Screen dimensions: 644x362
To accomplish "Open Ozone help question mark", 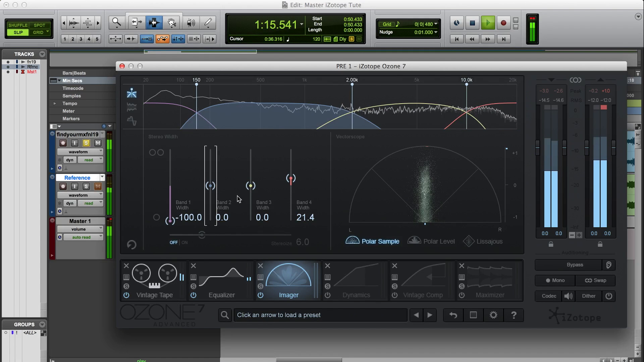I will point(514,315).
